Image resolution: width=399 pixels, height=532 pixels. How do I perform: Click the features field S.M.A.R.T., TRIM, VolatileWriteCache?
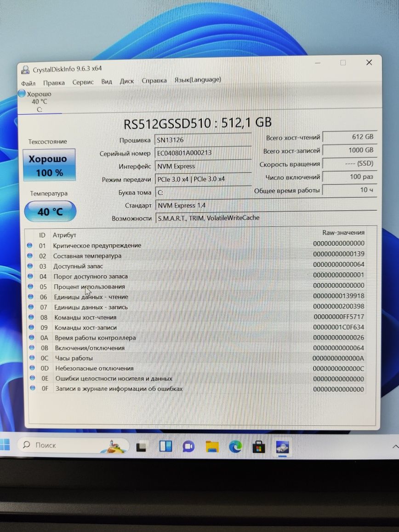pyautogui.click(x=266, y=218)
